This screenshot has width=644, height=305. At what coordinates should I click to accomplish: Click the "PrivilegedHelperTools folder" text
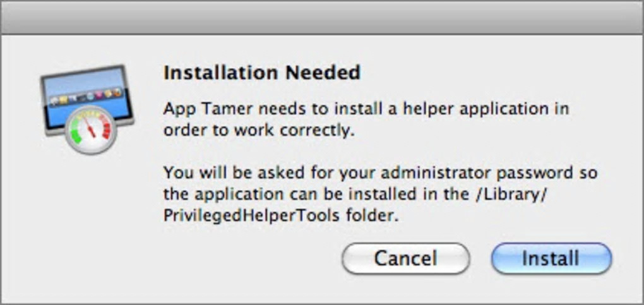tap(282, 215)
